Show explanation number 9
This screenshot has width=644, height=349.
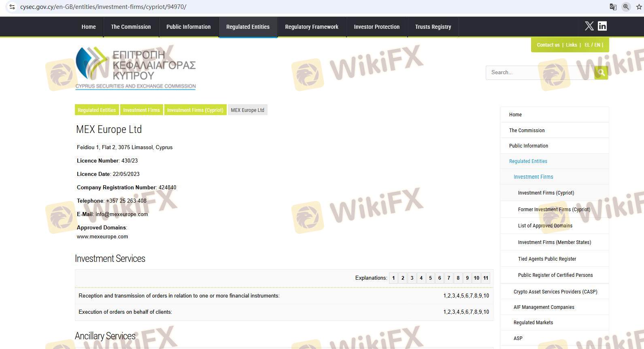point(467,278)
